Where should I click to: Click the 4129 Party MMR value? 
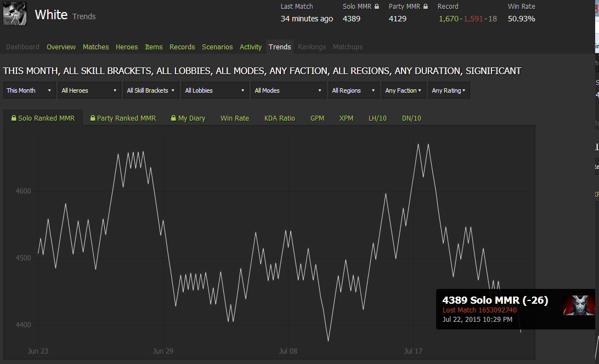pyautogui.click(x=398, y=19)
